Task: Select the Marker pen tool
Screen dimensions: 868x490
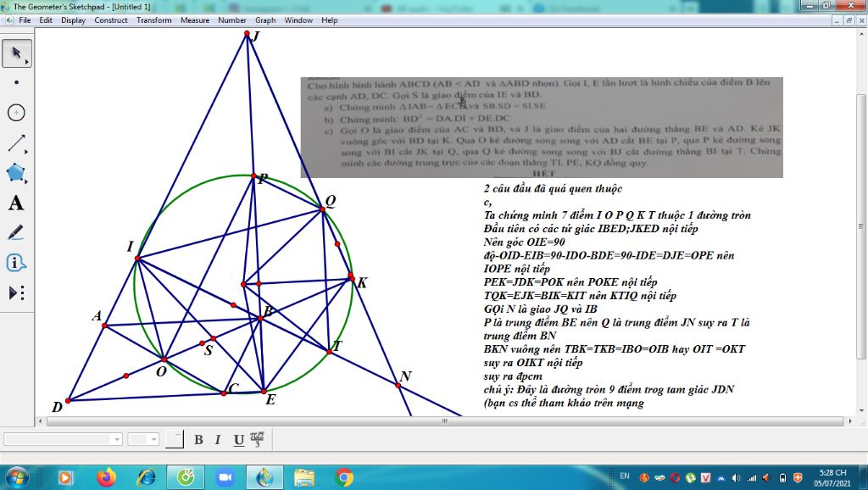Action: point(17,232)
